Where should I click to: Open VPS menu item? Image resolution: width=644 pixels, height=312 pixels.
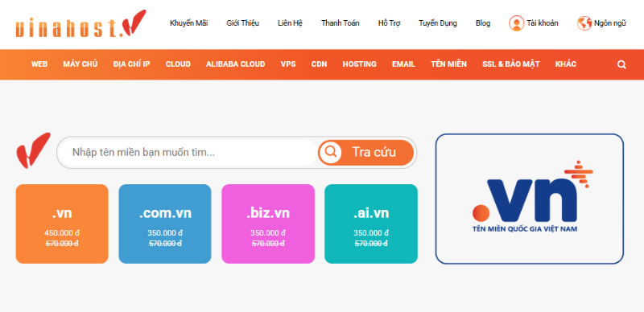coord(288,64)
